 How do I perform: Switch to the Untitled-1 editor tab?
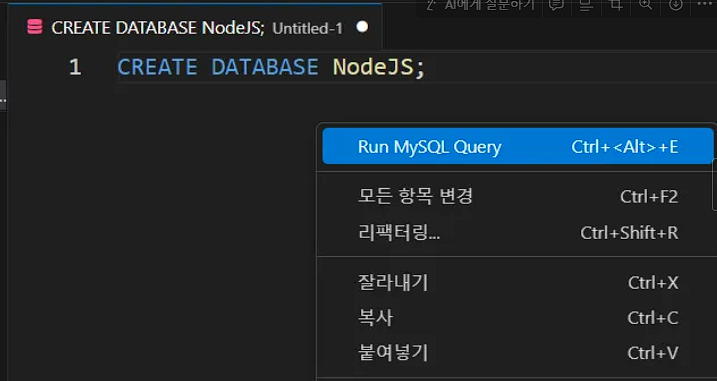tap(195, 27)
